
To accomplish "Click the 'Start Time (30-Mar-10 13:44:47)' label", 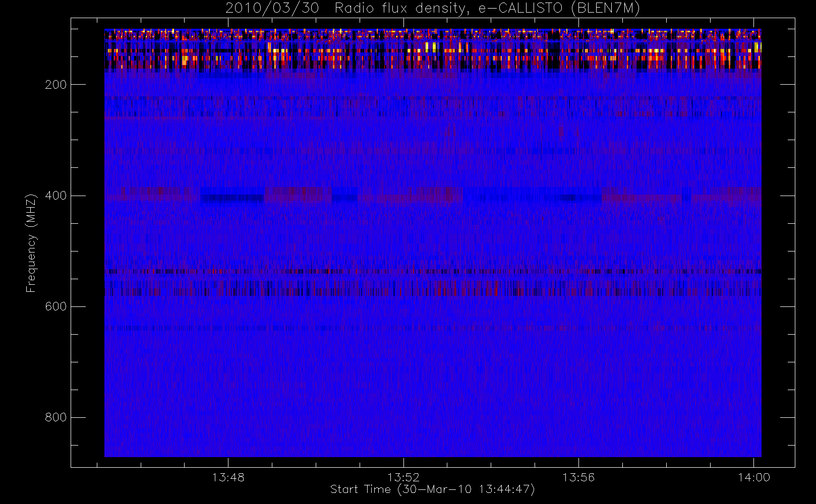I will 432,489.
